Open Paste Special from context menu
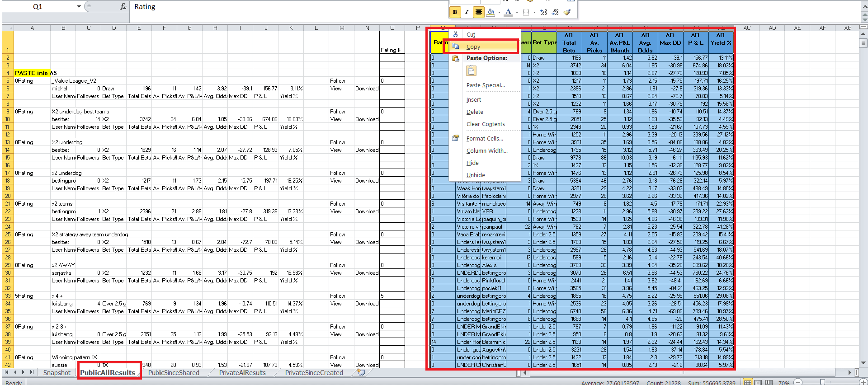 click(486, 85)
